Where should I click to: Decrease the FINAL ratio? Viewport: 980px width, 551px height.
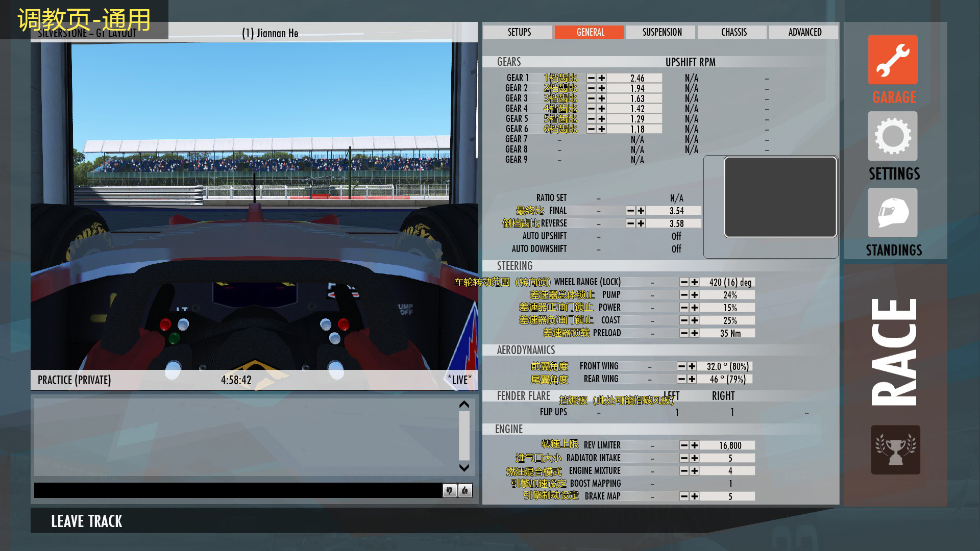(630, 211)
